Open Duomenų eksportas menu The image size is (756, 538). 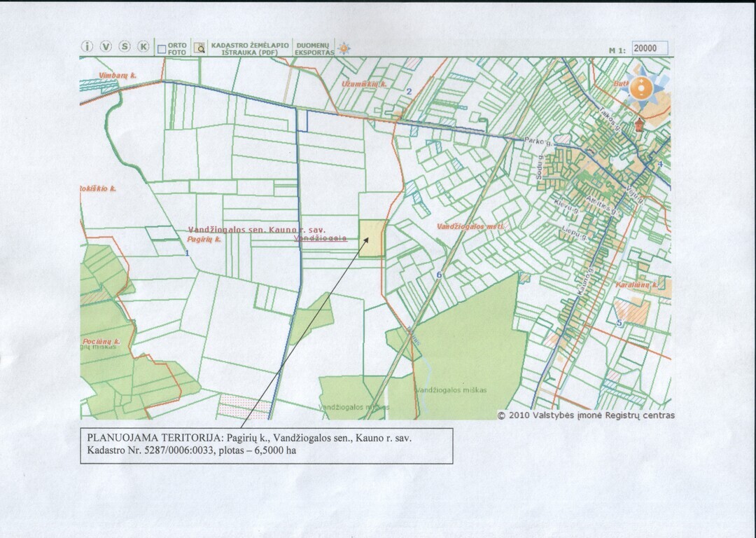(314, 48)
